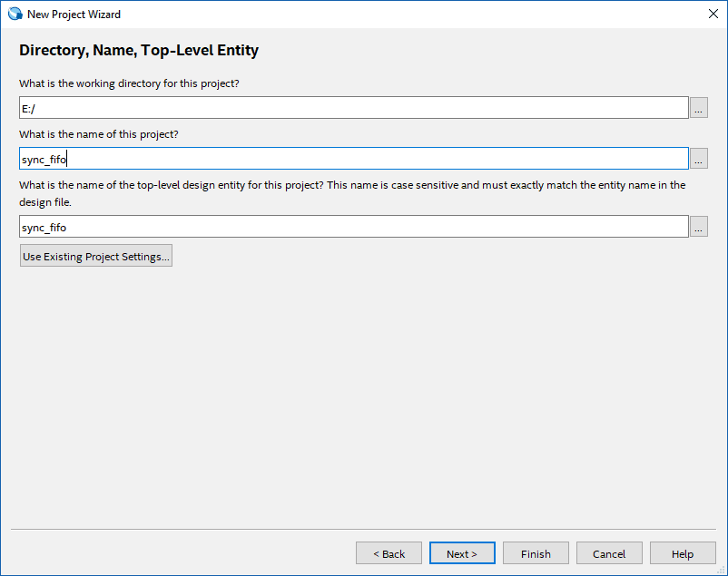
Task: Click the resize grip at window corner
Action: (x=722, y=570)
